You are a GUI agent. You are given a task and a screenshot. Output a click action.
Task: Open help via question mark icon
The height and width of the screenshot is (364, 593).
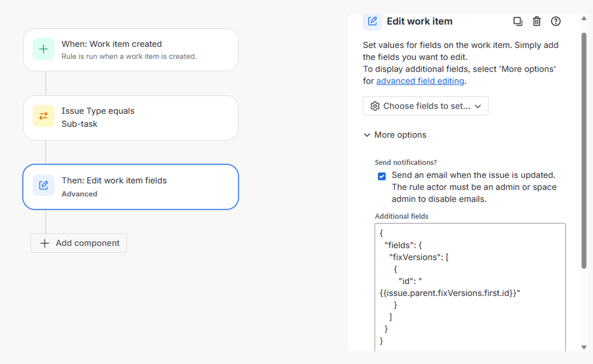point(556,21)
